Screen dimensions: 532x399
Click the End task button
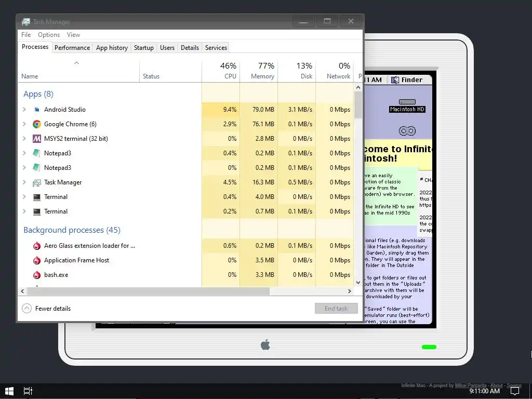click(336, 309)
